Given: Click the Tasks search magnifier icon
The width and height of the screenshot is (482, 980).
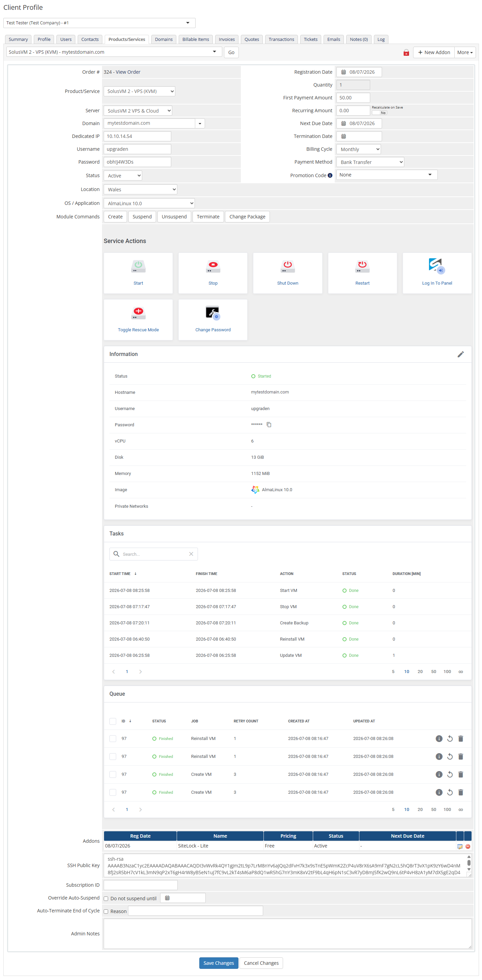Looking at the screenshot, I should tap(116, 554).
